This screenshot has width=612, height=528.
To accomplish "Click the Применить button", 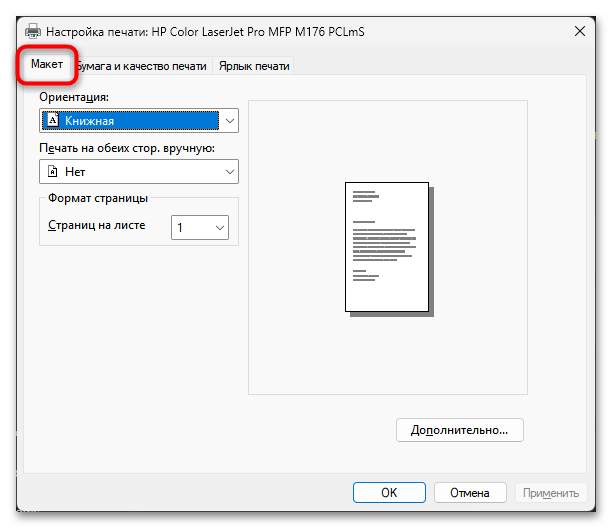I will click(x=551, y=493).
